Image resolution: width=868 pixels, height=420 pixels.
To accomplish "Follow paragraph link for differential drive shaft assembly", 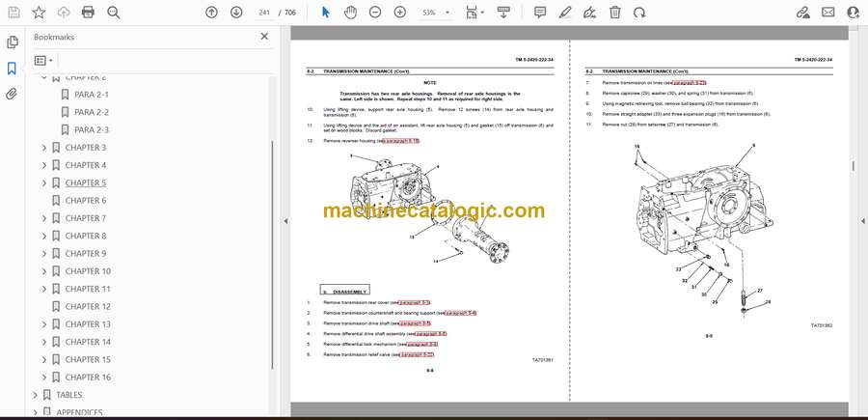I will 431,333.
